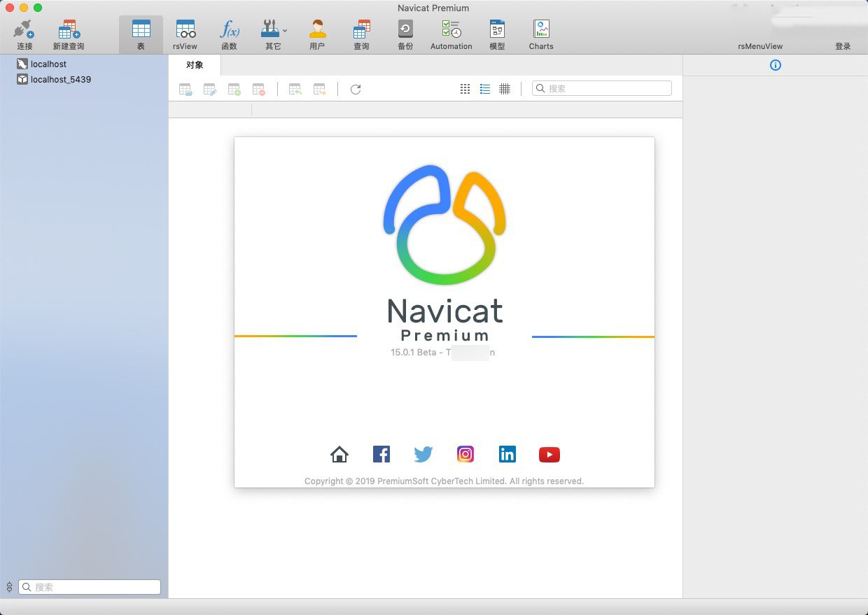Image resolution: width=868 pixels, height=615 pixels.
Task: Enable the ER diagram view mode
Action: pos(505,88)
